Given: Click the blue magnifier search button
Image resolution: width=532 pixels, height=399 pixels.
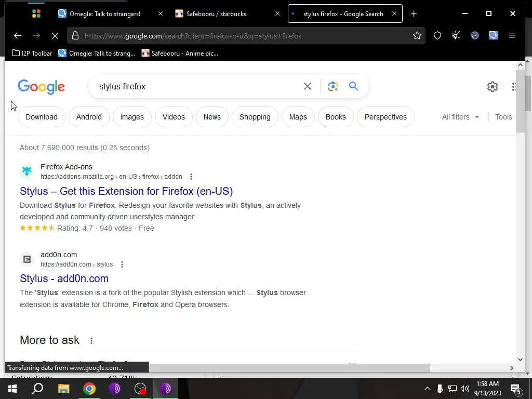Looking at the screenshot, I should (x=353, y=86).
